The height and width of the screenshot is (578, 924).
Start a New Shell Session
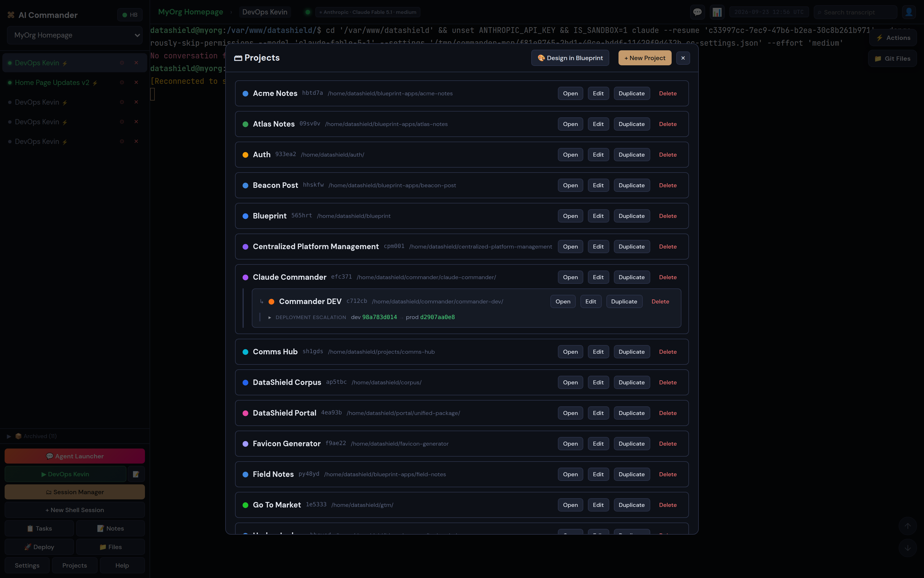pyautogui.click(x=75, y=510)
